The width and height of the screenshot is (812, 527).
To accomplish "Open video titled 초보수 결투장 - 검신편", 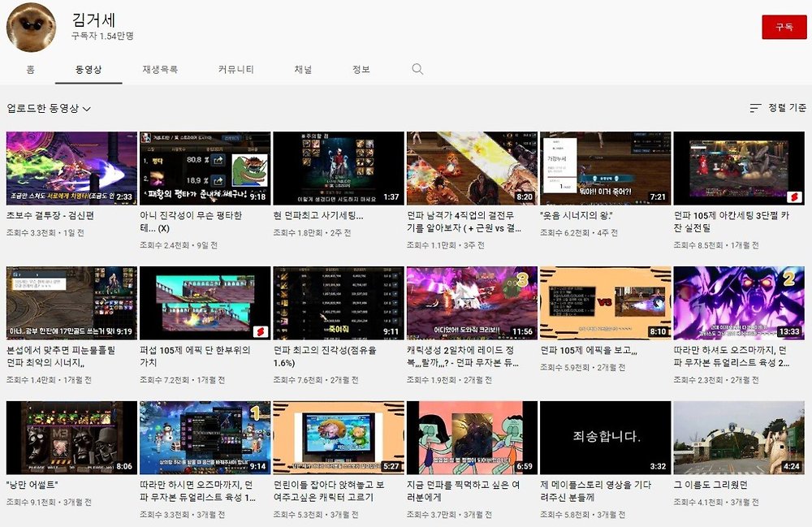I will click(50, 215).
